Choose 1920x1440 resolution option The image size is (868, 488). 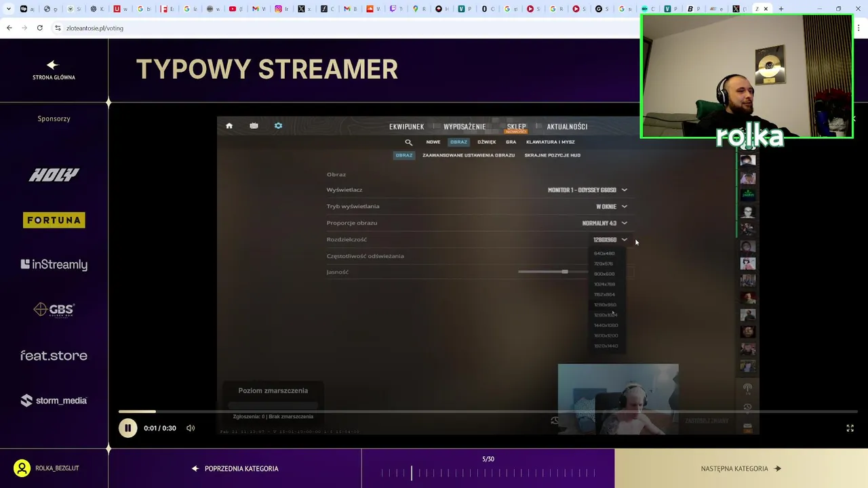[x=606, y=346]
